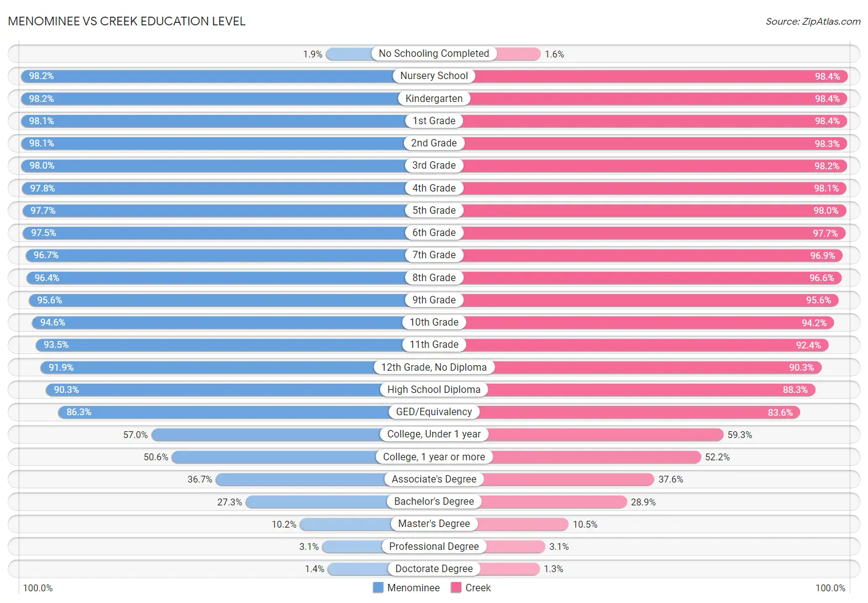Click the Menominee blue legend swatch

[378, 588]
